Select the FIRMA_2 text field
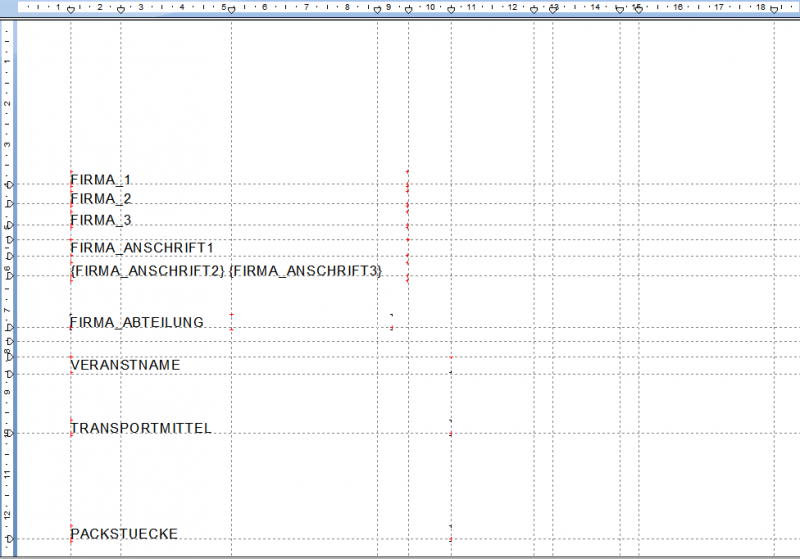 (101, 199)
